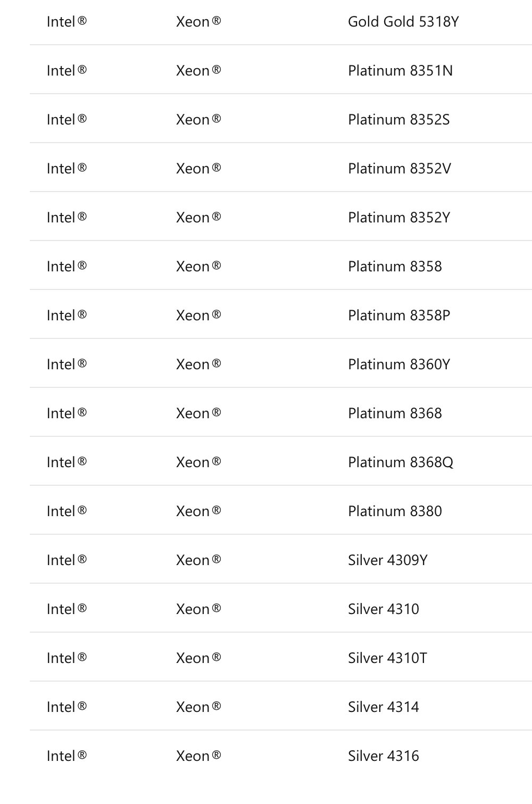Select the Platinum 8352V processor cell
Screen dimensions: 532x804
click(x=399, y=169)
